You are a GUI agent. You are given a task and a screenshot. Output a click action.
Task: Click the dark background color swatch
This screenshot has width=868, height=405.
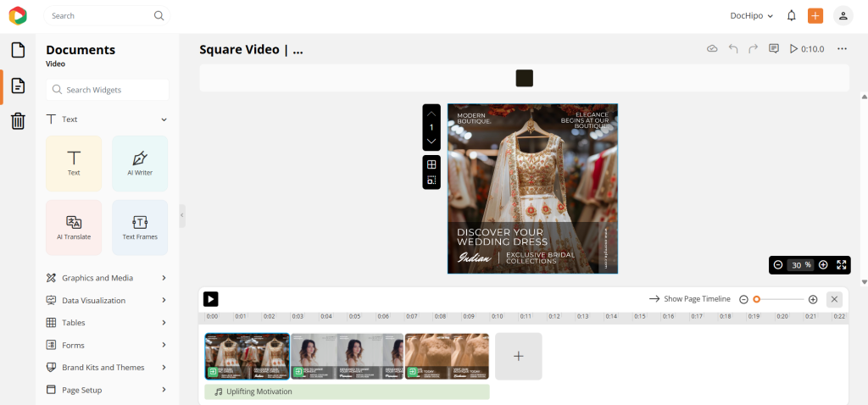pos(524,78)
